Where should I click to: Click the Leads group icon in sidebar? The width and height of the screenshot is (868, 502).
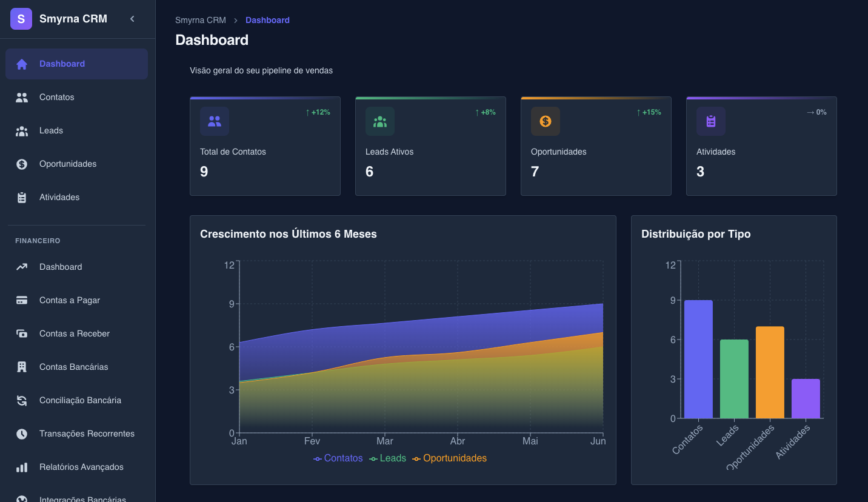click(22, 131)
